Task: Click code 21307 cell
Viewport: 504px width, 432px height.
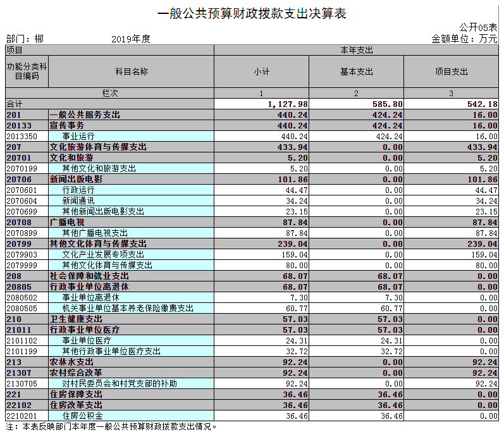Action: [27, 373]
